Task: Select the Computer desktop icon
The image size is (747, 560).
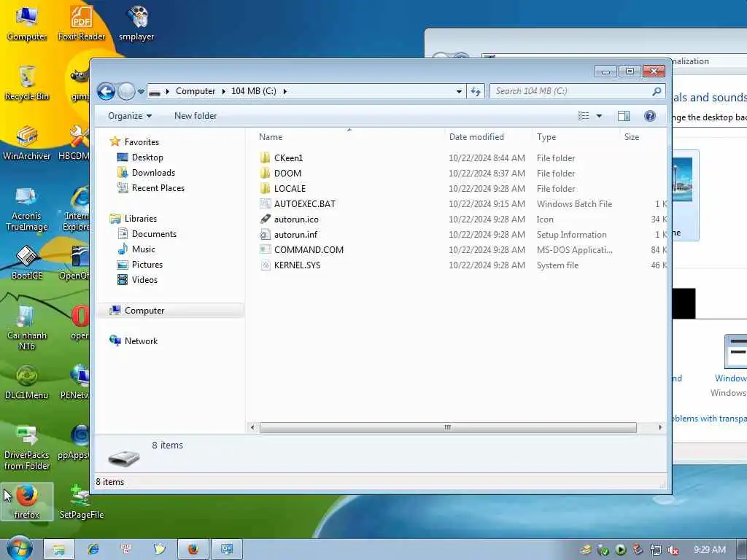Action: tap(27, 24)
